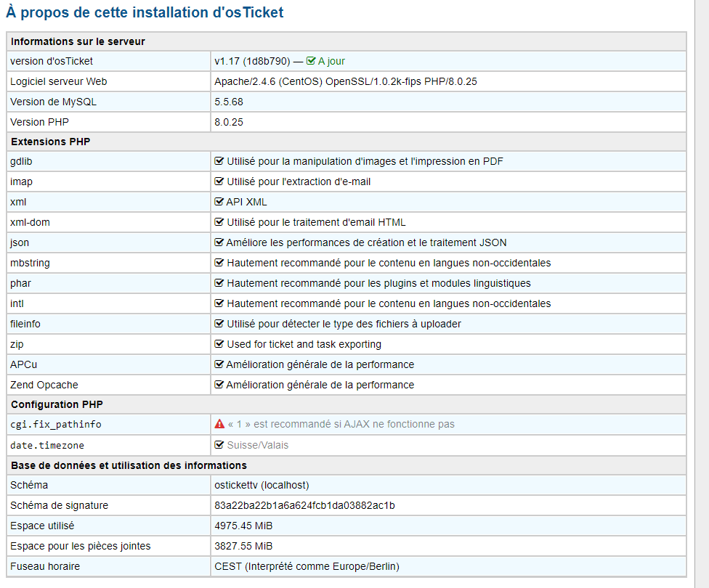Click the PHP version value 8.0.25
The image size is (709, 588).
(x=229, y=123)
